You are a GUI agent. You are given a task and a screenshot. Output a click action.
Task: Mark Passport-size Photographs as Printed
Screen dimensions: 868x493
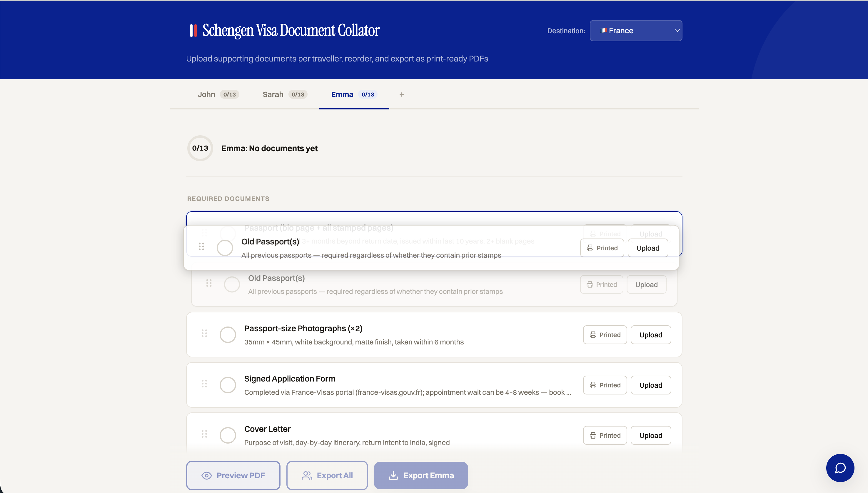tap(605, 335)
